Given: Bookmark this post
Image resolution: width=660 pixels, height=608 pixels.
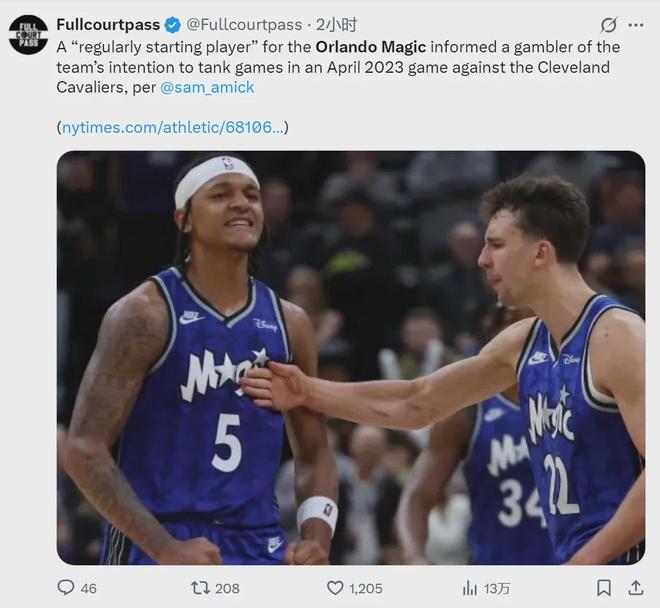Looking at the screenshot, I should click(603, 588).
